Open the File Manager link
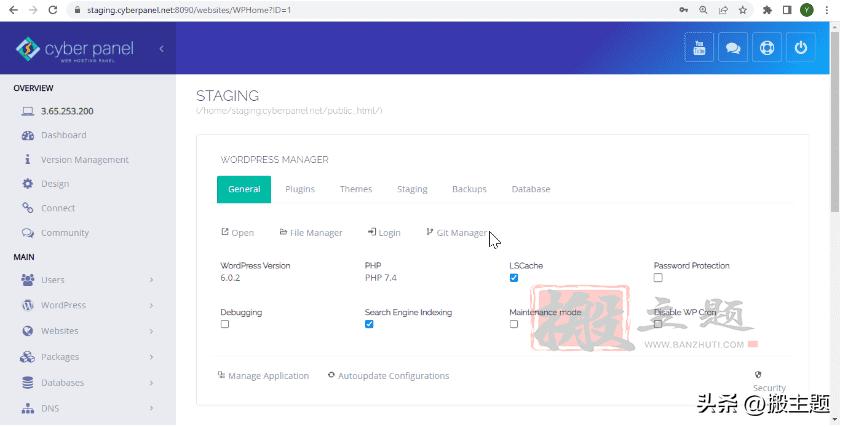 311,233
